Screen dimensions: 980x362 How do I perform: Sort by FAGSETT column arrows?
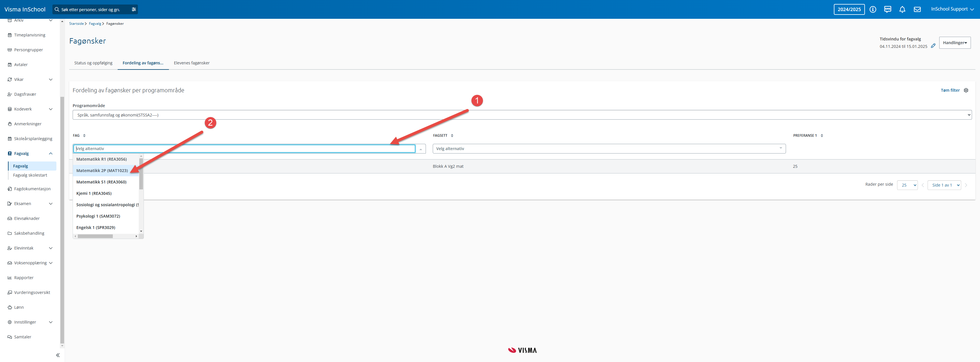(452, 136)
